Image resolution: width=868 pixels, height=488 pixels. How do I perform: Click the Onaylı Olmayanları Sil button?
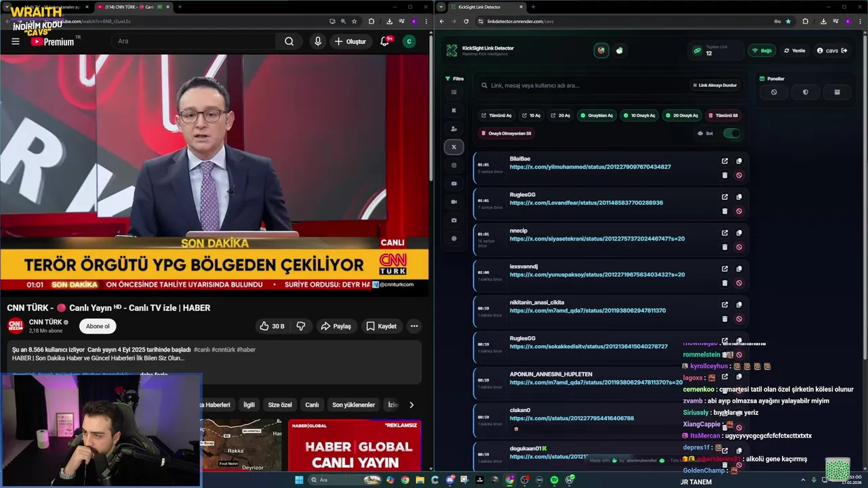click(x=507, y=134)
